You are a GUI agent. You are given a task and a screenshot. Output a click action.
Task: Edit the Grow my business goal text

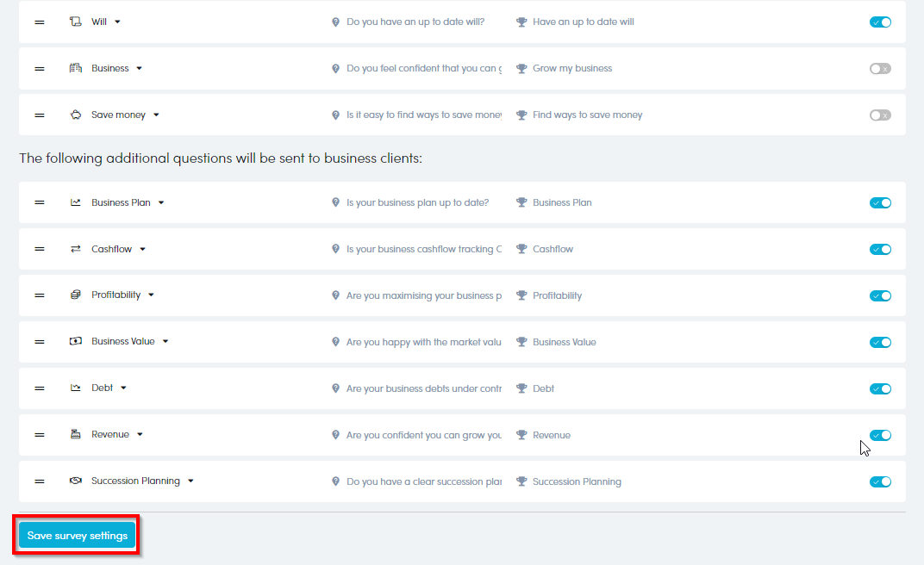[x=572, y=69]
